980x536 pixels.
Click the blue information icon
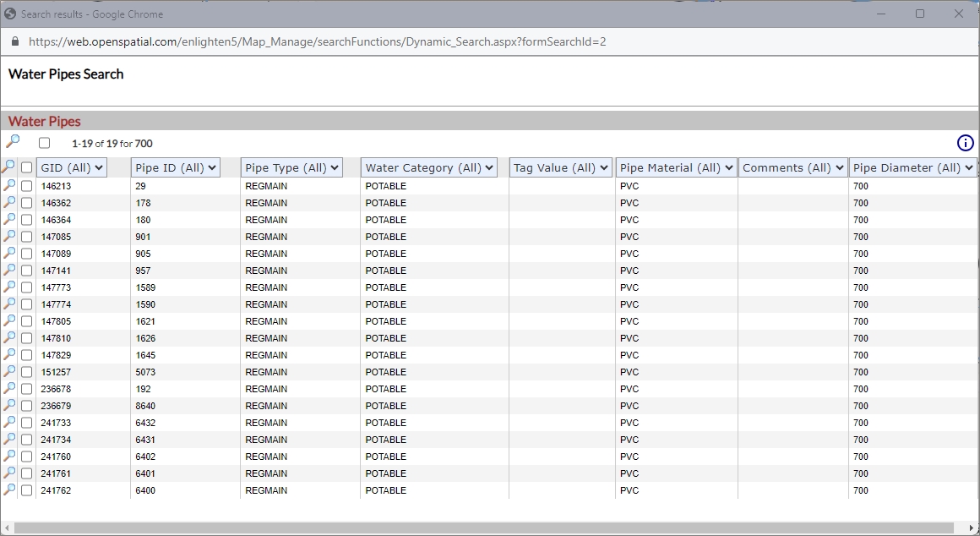[x=965, y=143]
